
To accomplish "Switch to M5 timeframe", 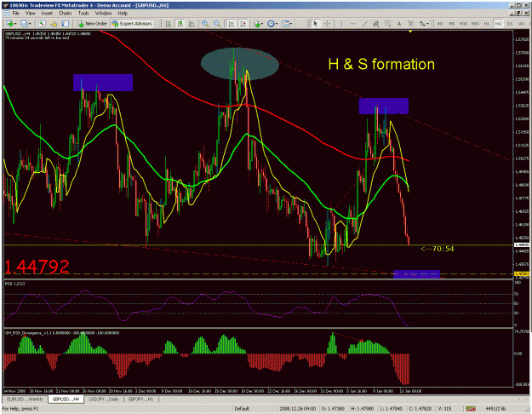I will click(x=452, y=24).
